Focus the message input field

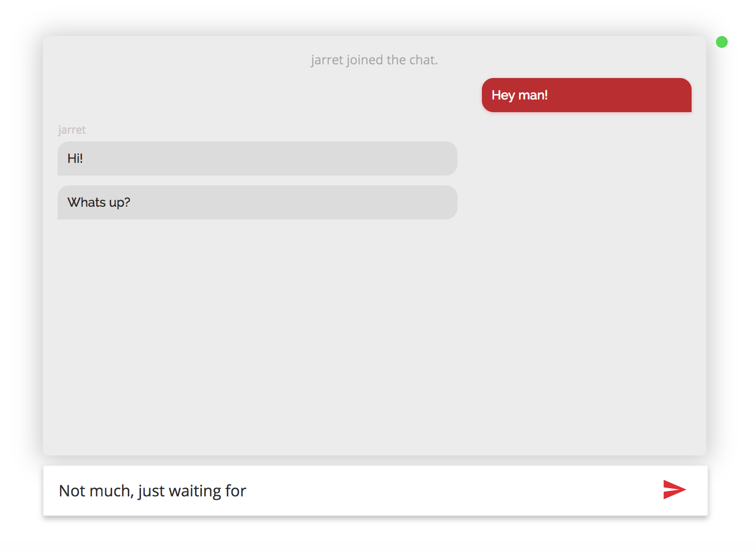pyautogui.click(x=376, y=491)
